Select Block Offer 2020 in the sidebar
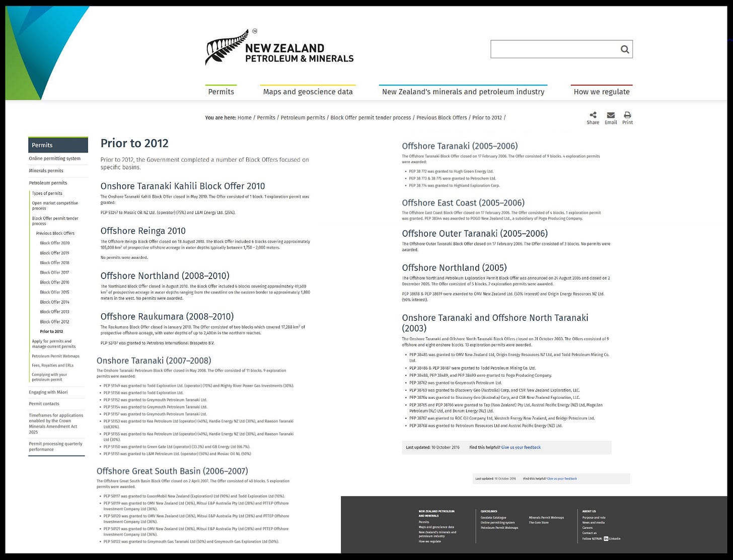This screenshot has width=733, height=560. (x=54, y=243)
